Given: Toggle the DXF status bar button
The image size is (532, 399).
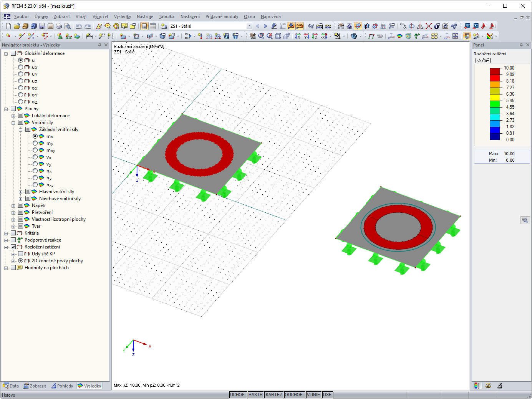Looking at the screenshot, I should [327, 395].
